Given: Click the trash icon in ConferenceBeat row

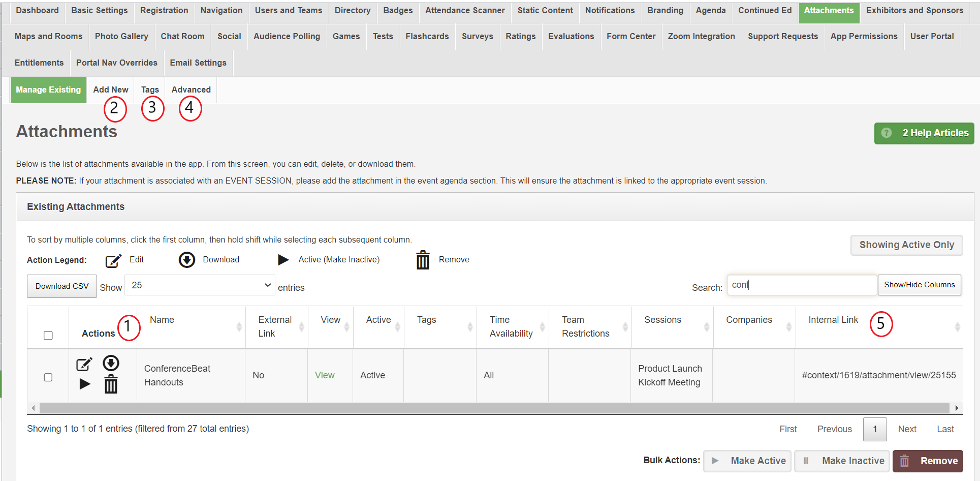Looking at the screenshot, I should point(111,384).
